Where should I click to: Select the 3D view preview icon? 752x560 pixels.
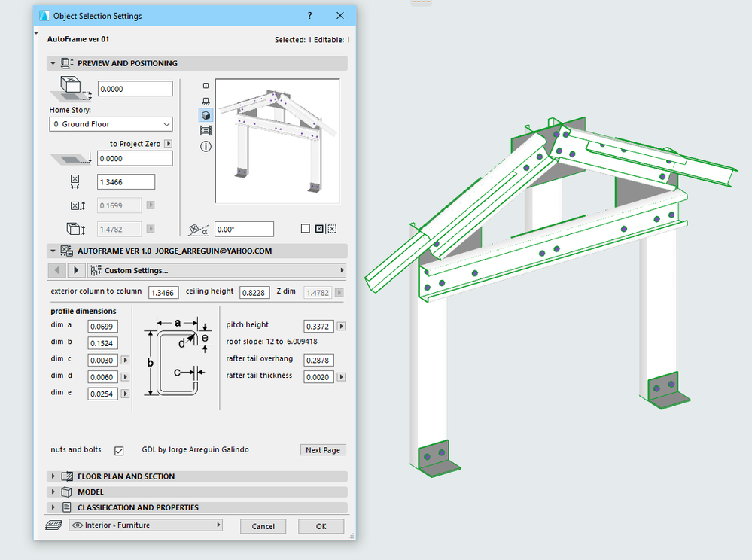(x=206, y=115)
